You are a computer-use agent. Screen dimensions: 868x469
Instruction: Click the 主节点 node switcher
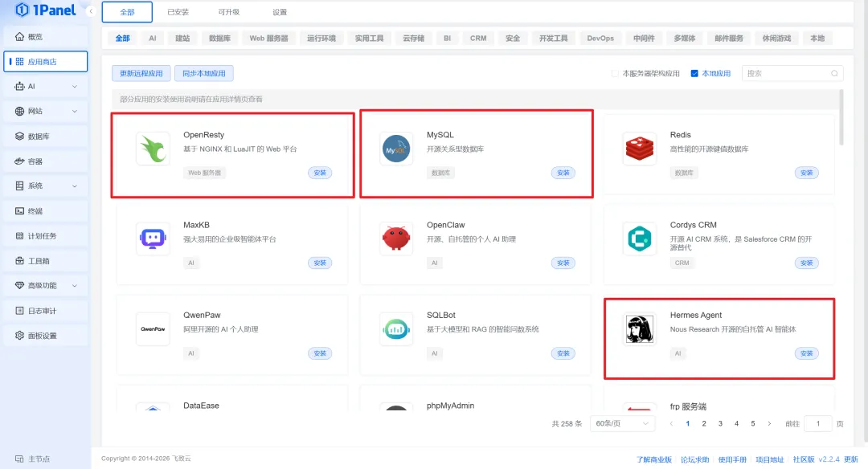pyautogui.click(x=33, y=459)
